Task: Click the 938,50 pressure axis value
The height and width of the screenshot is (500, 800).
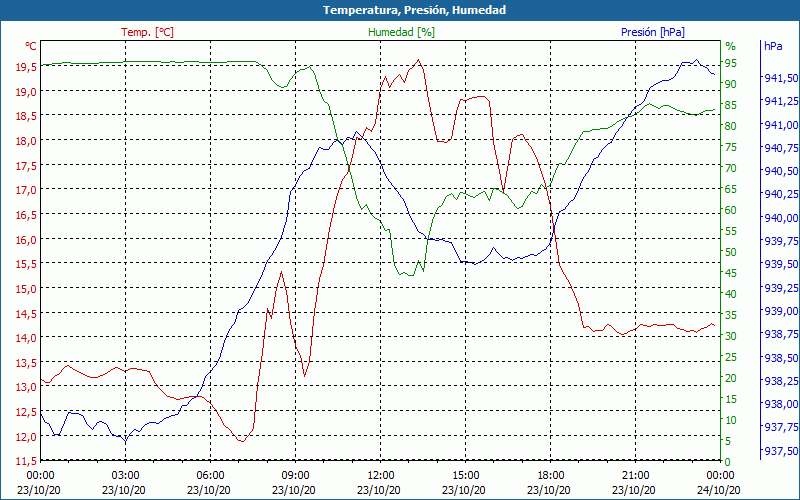Action: coord(781,358)
